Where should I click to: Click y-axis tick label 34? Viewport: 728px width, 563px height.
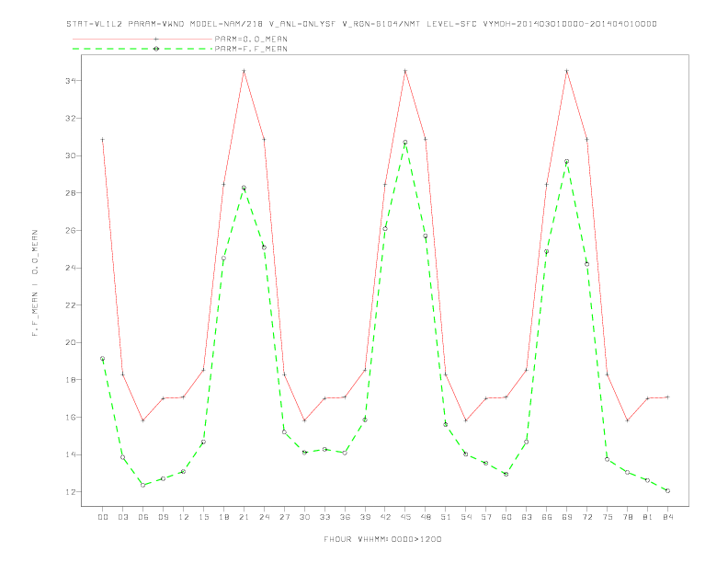[x=71, y=81]
